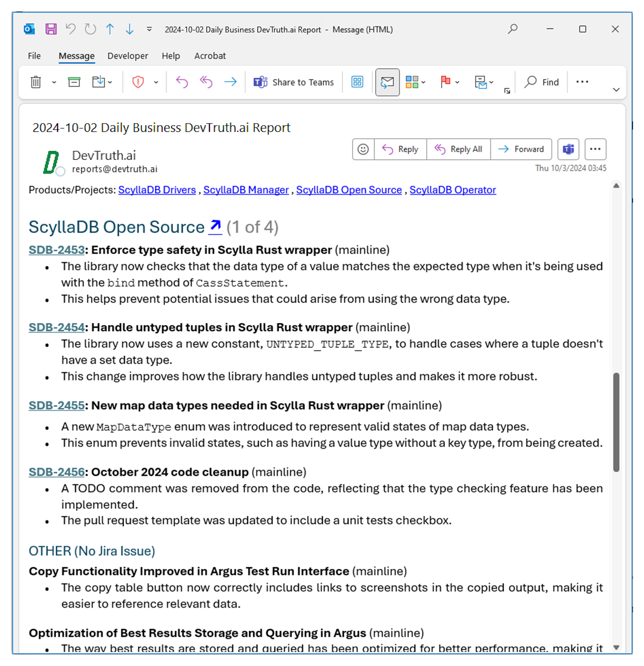The height and width of the screenshot is (666, 644).
Task: Open the Apps grid icon in ribbon
Action: click(x=357, y=82)
